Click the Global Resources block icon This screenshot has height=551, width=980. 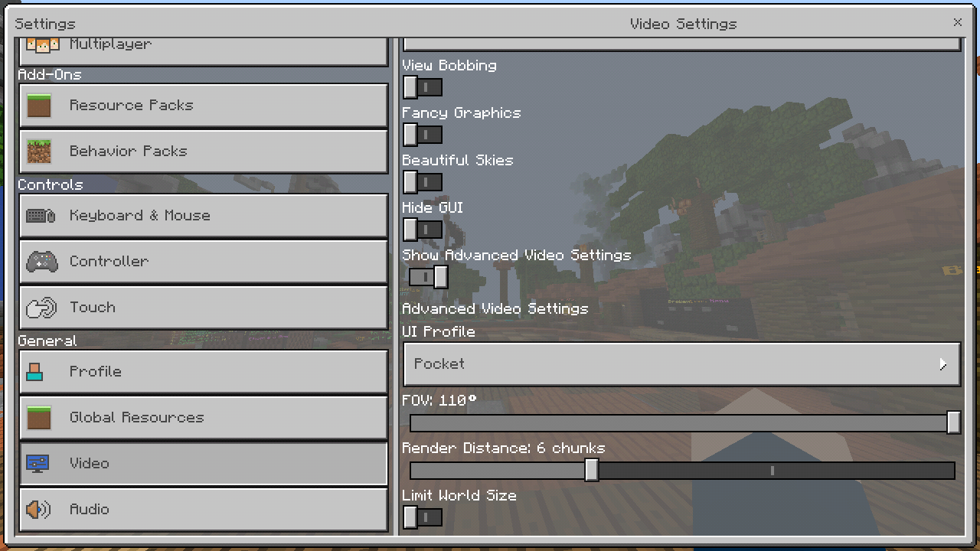click(39, 418)
